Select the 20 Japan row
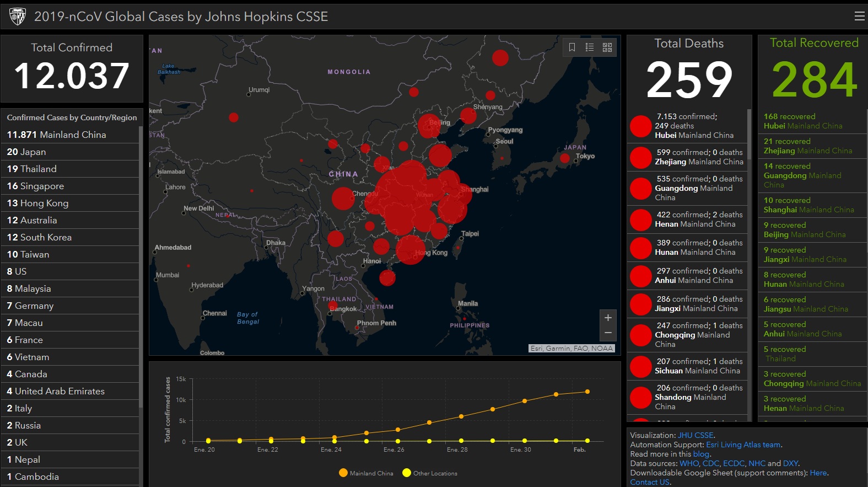Image resolution: width=868 pixels, height=487 pixels. pos(70,152)
